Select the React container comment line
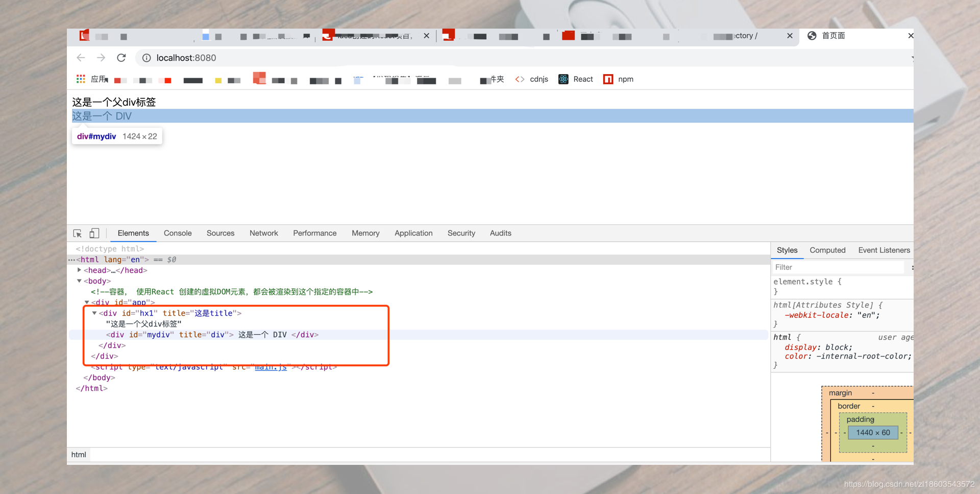The width and height of the screenshot is (980, 494). pyautogui.click(x=232, y=292)
